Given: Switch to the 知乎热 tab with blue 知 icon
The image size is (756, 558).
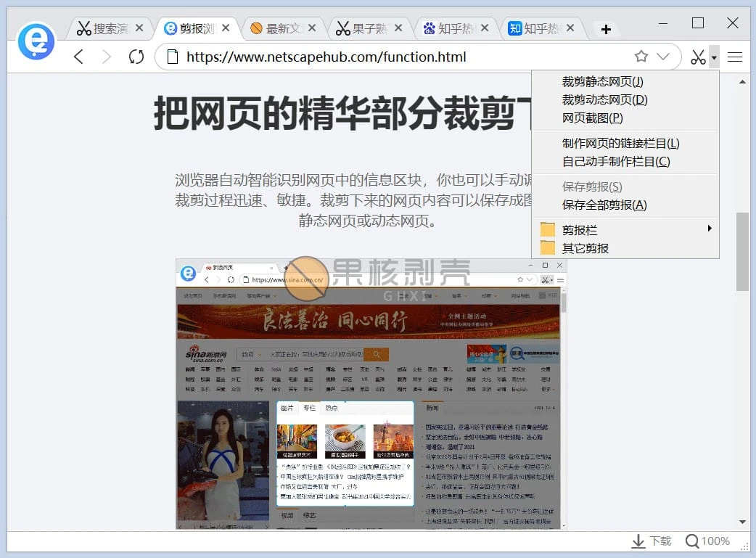Looking at the screenshot, I should pyautogui.click(x=541, y=28).
